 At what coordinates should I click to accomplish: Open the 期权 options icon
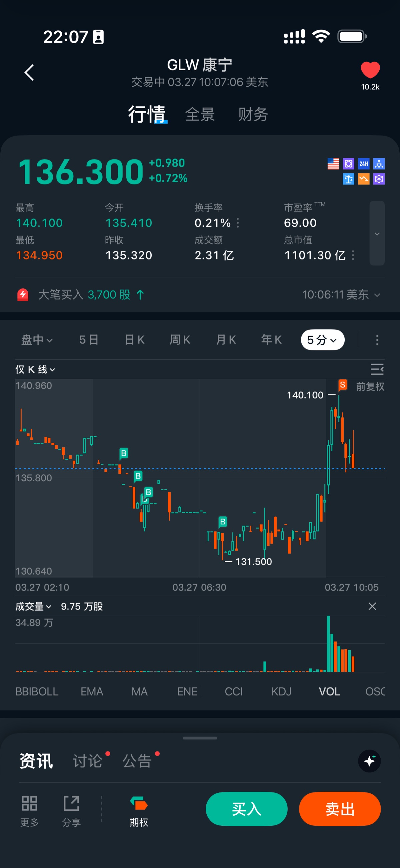(139, 804)
